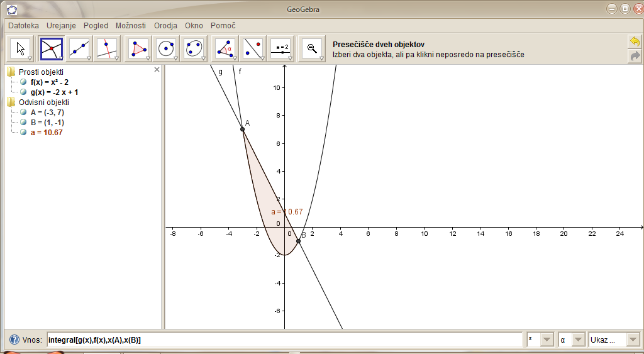The image size is (644, 354).
Task: Toggle visibility of f(x) = x² - 2
Action: tap(23, 82)
